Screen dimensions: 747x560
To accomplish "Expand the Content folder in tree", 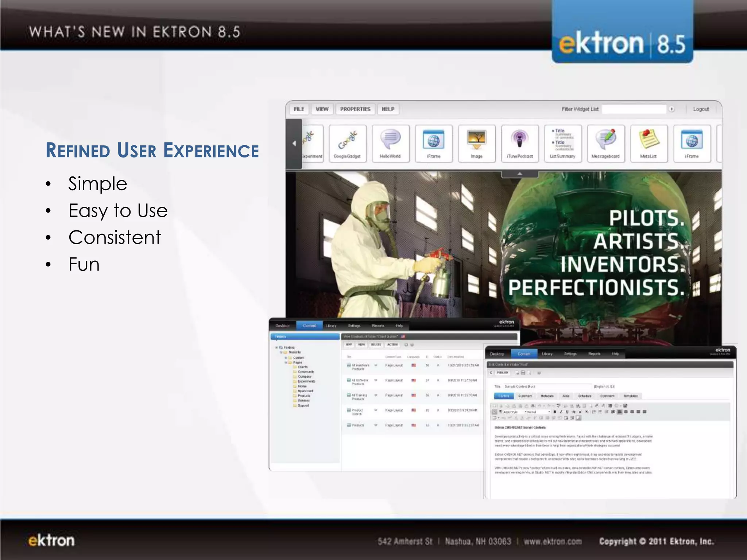I will tap(286, 358).
